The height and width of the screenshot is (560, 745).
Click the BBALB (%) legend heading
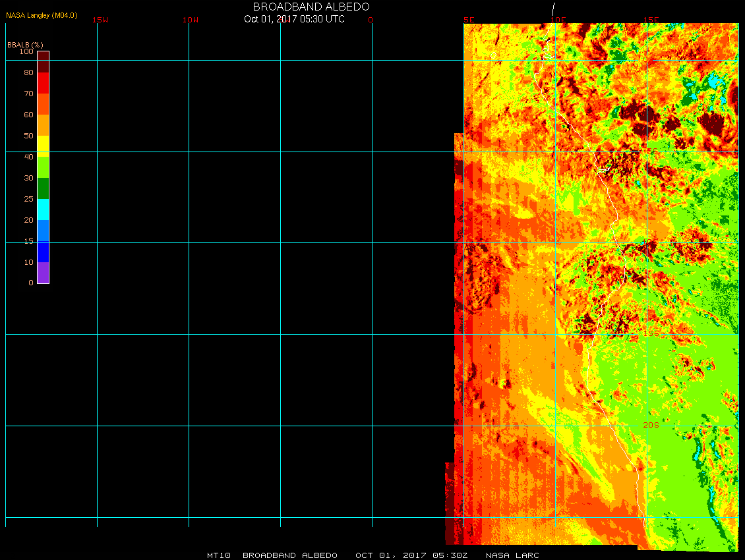coord(25,44)
